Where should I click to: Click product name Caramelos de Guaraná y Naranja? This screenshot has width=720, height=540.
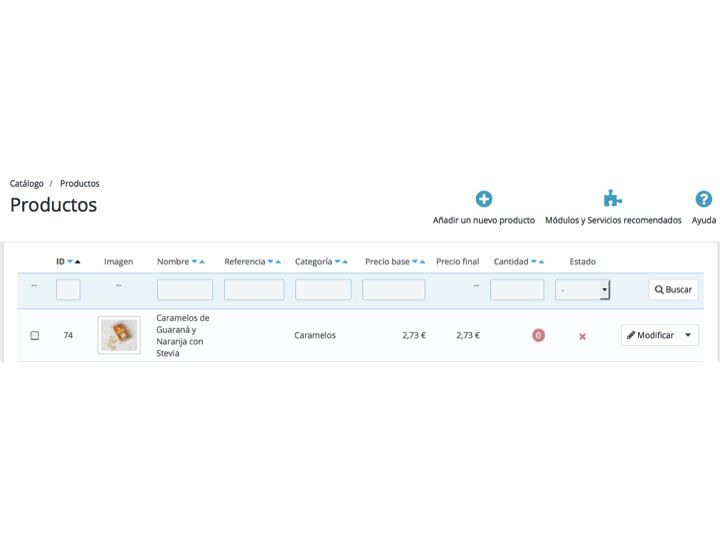182,335
